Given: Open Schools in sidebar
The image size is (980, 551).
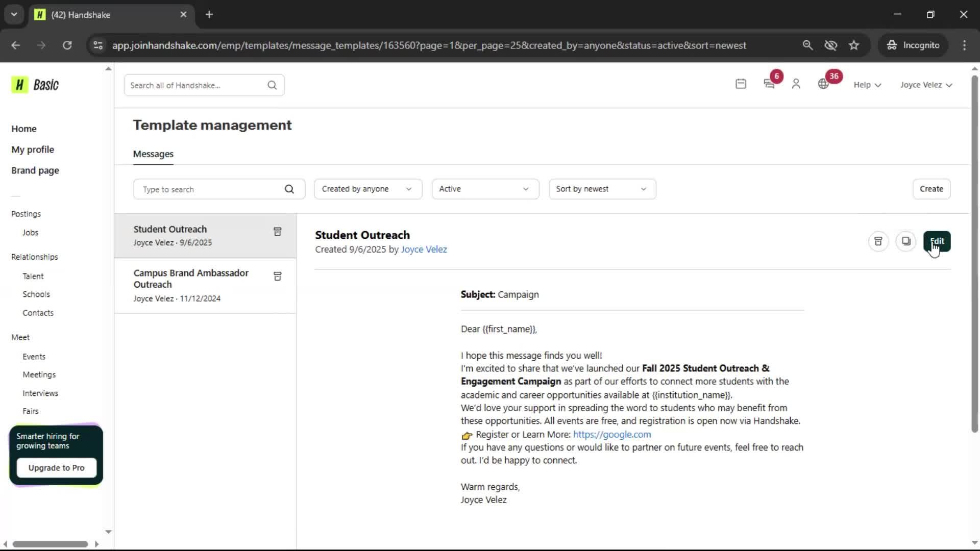Looking at the screenshot, I should click(x=36, y=294).
